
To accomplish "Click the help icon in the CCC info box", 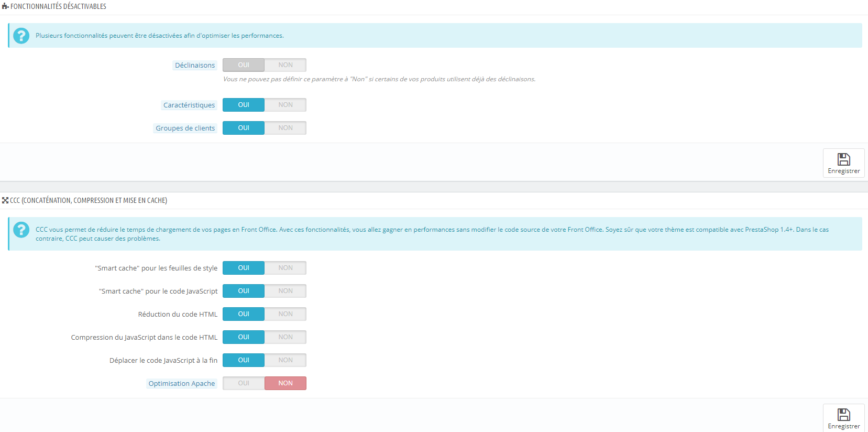I will pos(21,230).
